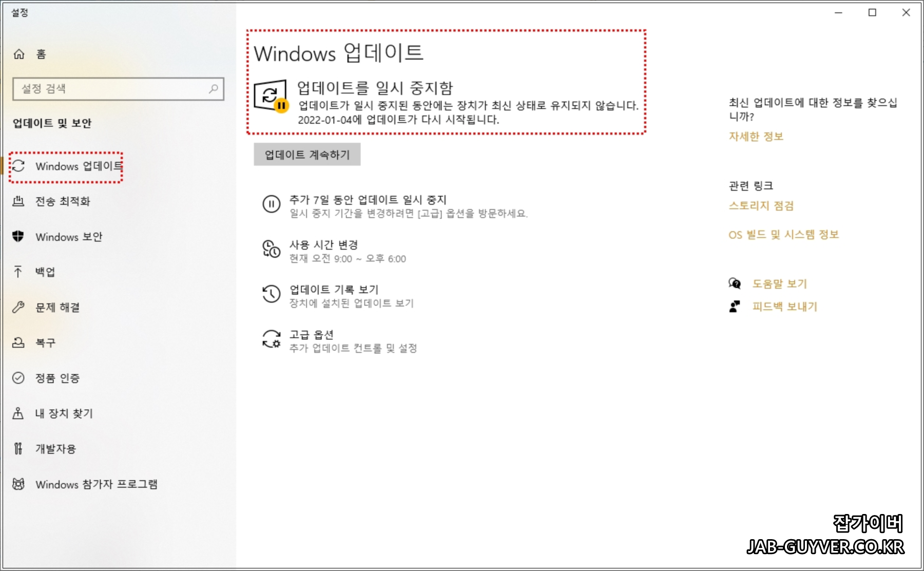Minimize the 설정 window
This screenshot has width=924, height=571.
[x=838, y=12]
